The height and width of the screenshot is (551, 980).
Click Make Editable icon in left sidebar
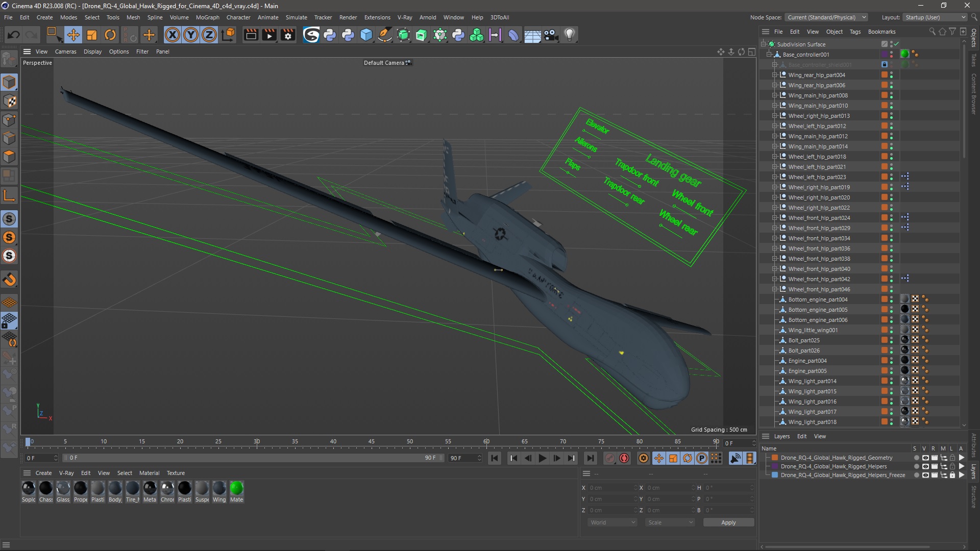9,59
